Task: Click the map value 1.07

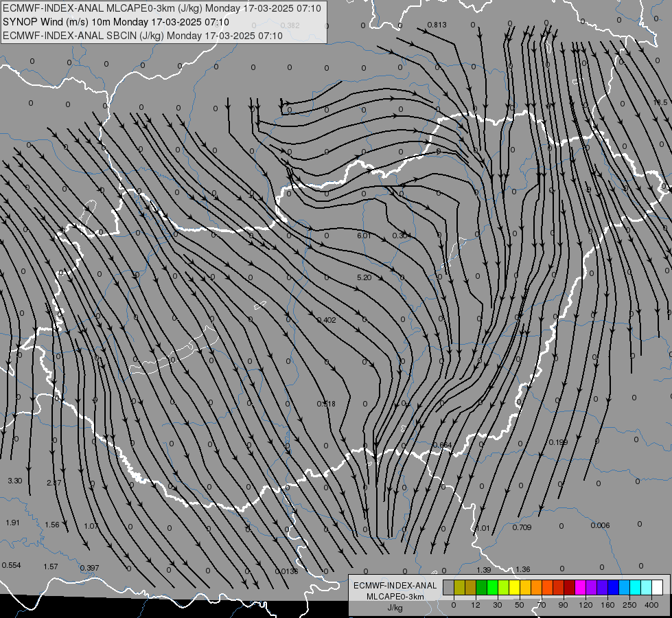Action: [91, 526]
